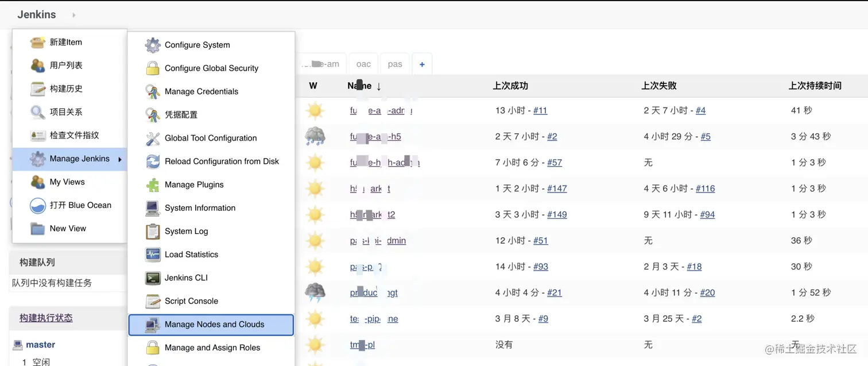Screen dimensions: 868x366
Task: Click the master node computer icon
Action: coord(18,345)
